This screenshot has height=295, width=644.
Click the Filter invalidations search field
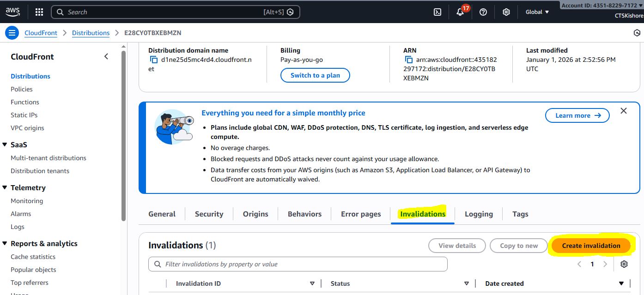click(x=298, y=264)
